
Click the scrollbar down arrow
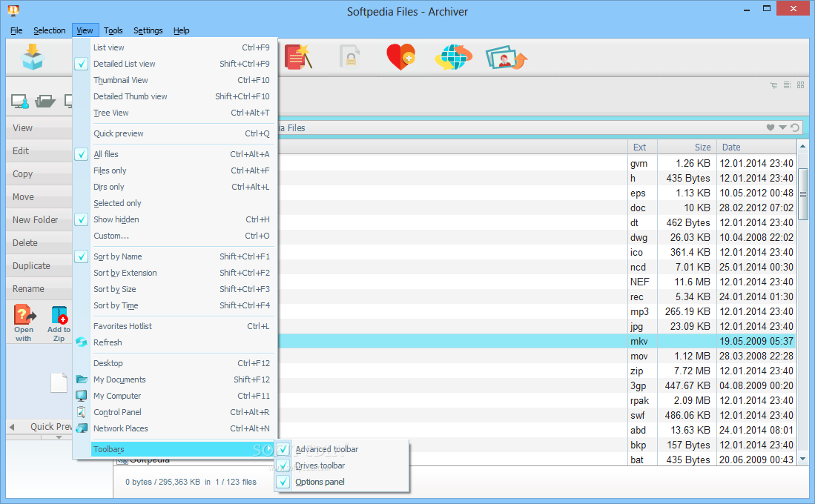[803, 460]
